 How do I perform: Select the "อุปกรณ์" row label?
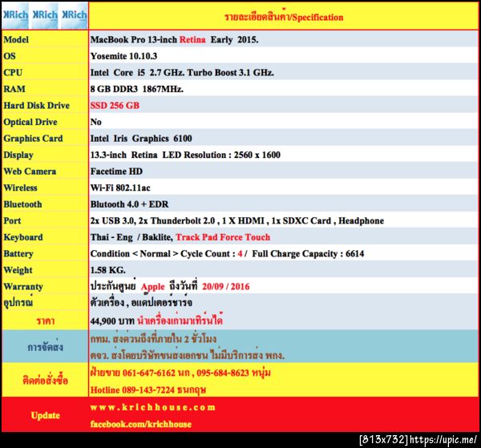coord(18,303)
